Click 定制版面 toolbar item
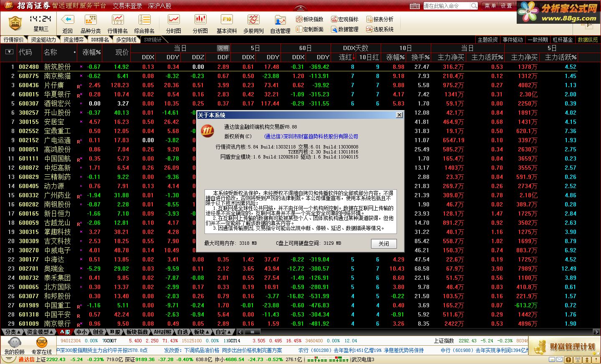Screen dimensions: 601x364 pyautogui.click(x=309, y=29)
